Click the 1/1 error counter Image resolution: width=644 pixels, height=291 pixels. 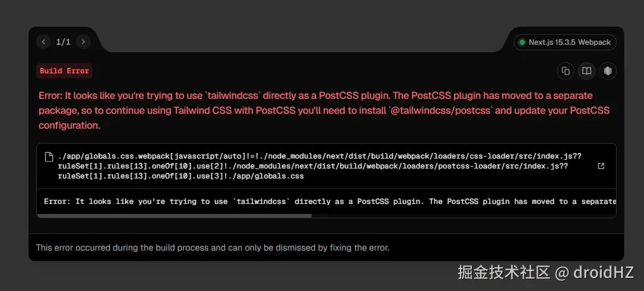pyautogui.click(x=63, y=42)
